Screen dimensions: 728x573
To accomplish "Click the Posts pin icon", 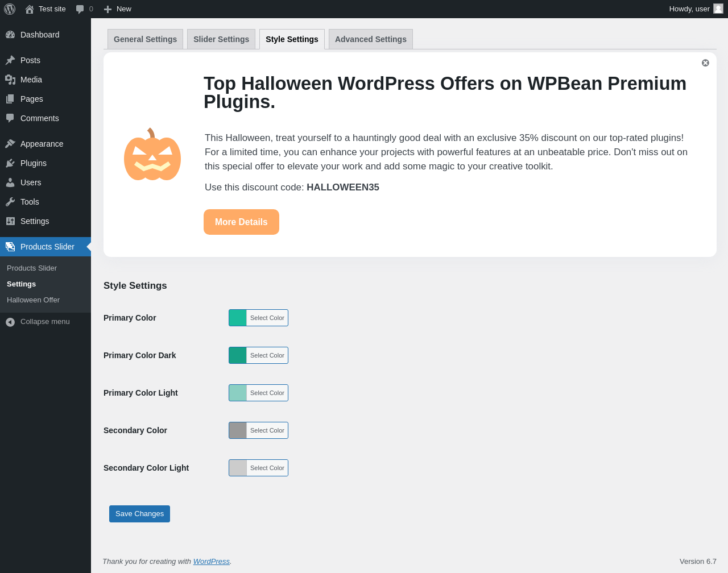I will (10, 60).
